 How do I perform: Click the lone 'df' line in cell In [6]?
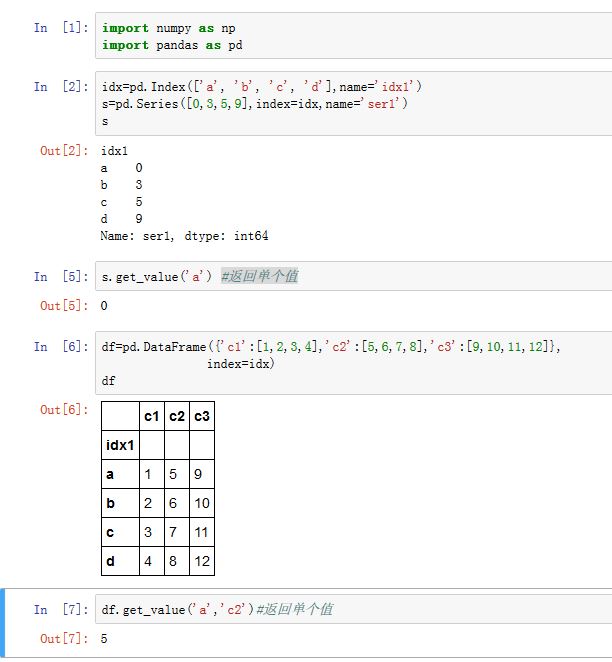coord(108,381)
